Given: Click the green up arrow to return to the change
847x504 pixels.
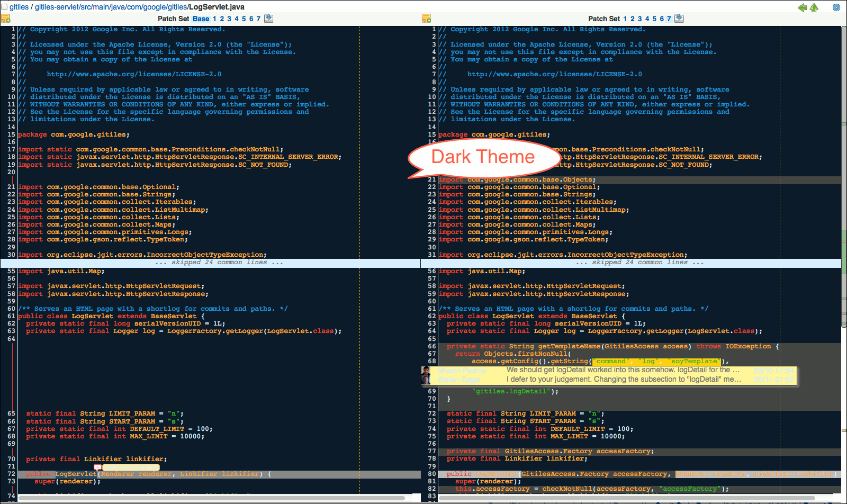Looking at the screenshot, I should 814,7.
